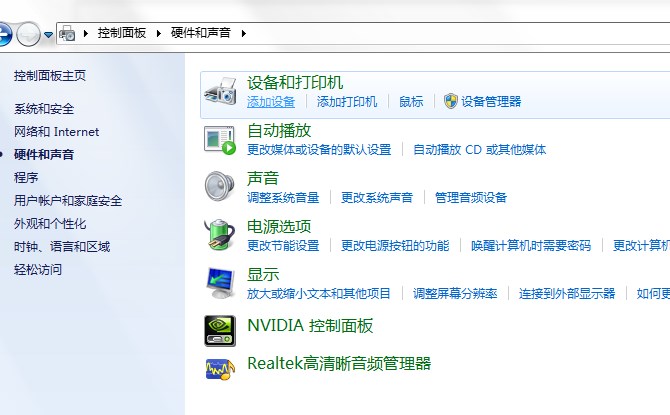Expand the arrow after 控制面板 breadcrumb
The height and width of the screenshot is (415, 670).
[x=159, y=33]
